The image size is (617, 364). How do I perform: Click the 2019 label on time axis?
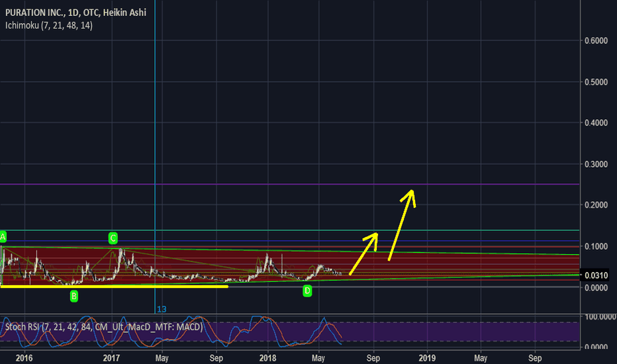pos(428,358)
